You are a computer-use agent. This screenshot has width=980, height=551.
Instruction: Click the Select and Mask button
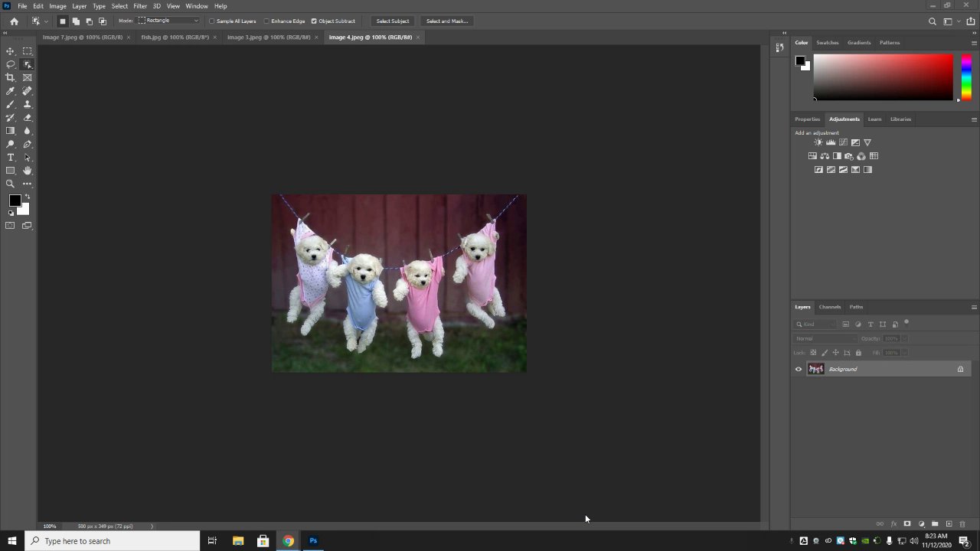coord(447,21)
